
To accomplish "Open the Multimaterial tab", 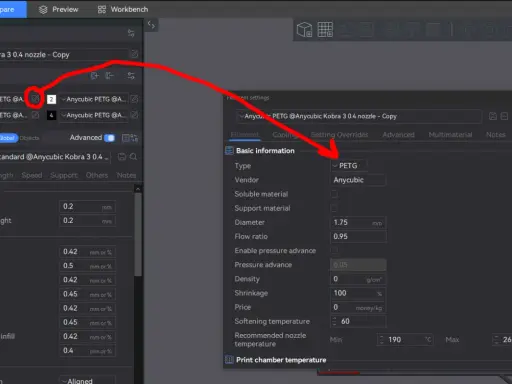I will [450, 135].
